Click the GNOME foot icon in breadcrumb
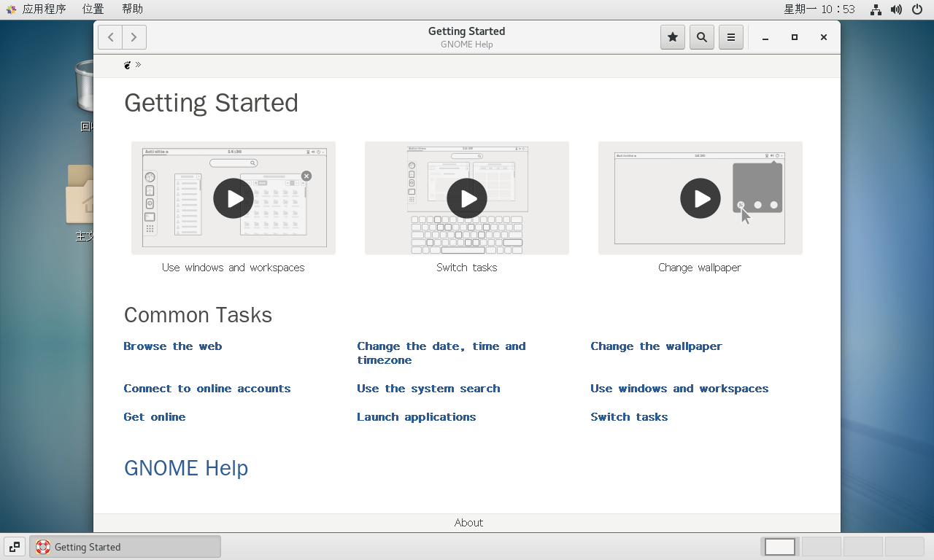934x560 pixels. pyautogui.click(x=128, y=65)
